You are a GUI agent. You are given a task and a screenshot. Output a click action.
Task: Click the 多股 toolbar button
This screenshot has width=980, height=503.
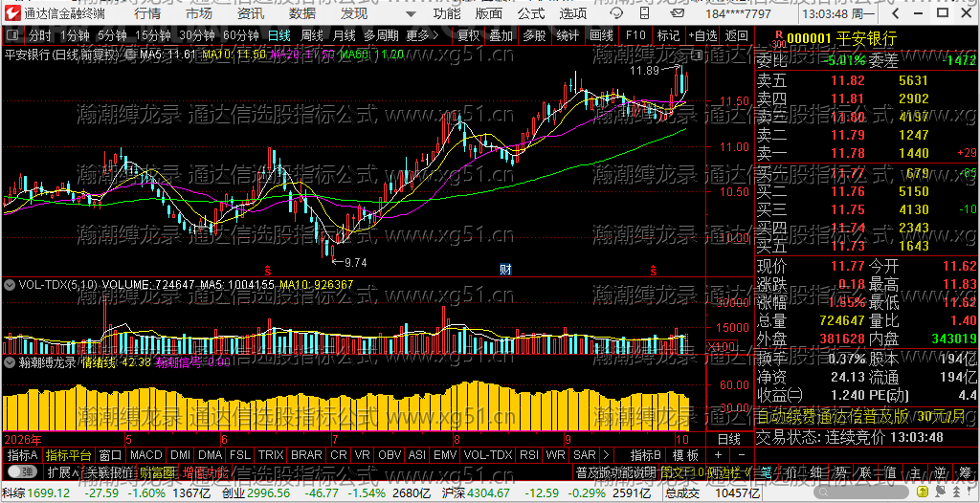[534, 35]
